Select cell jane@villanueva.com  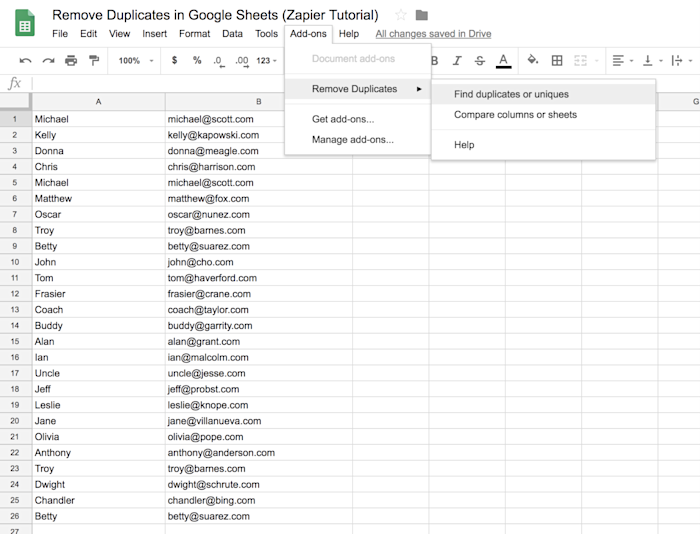[258, 421]
